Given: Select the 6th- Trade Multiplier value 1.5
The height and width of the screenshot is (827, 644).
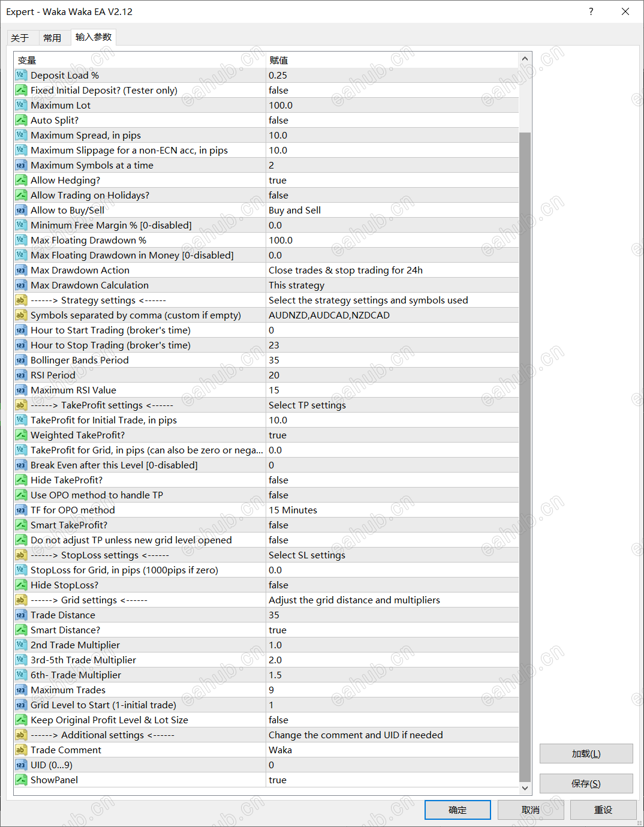Looking at the screenshot, I should click(x=392, y=675).
